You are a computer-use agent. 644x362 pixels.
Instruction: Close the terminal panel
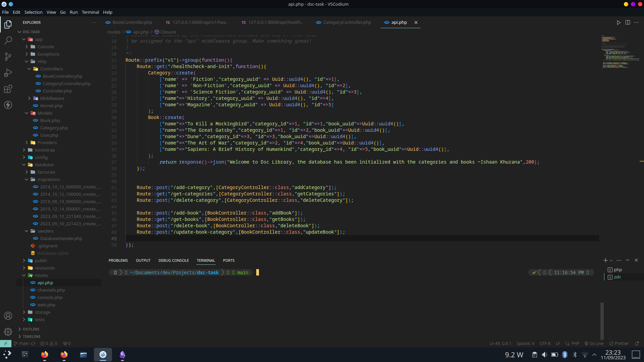(x=636, y=260)
